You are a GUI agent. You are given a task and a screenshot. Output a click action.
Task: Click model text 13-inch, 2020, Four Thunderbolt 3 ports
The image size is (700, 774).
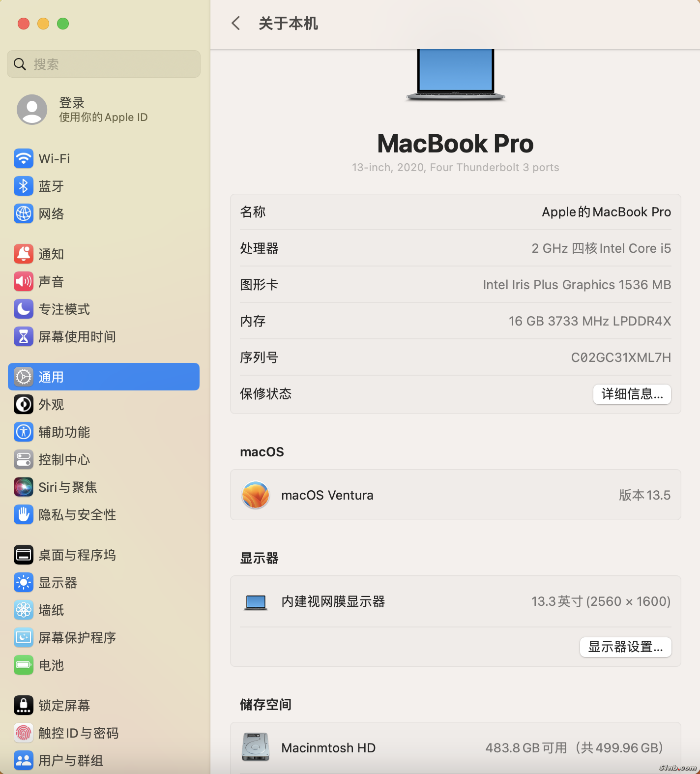[456, 167]
